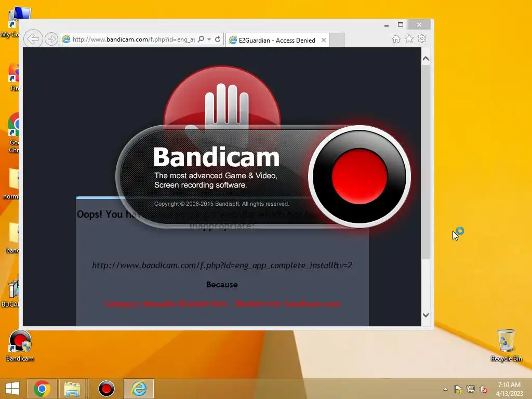Launch Chrome from the taskbar

[x=42, y=389]
